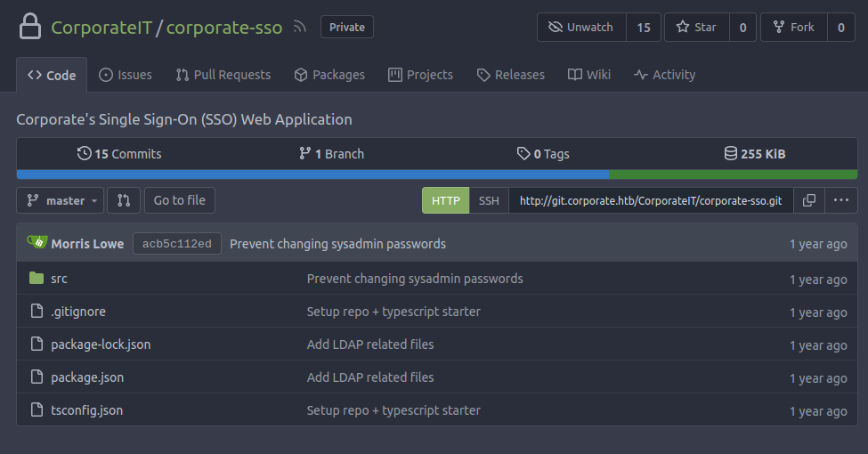Click the compare branches icon button

tap(124, 200)
